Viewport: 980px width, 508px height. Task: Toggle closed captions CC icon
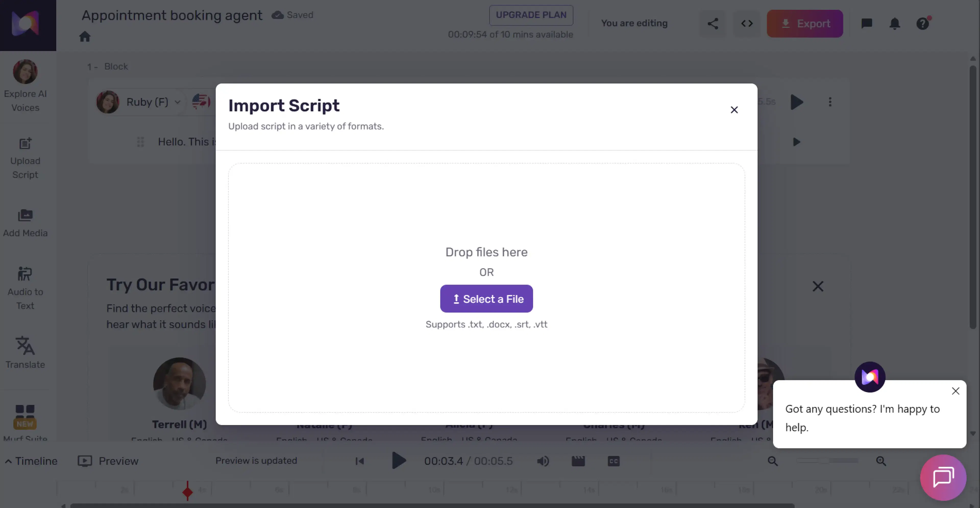[x=614, y=461]
